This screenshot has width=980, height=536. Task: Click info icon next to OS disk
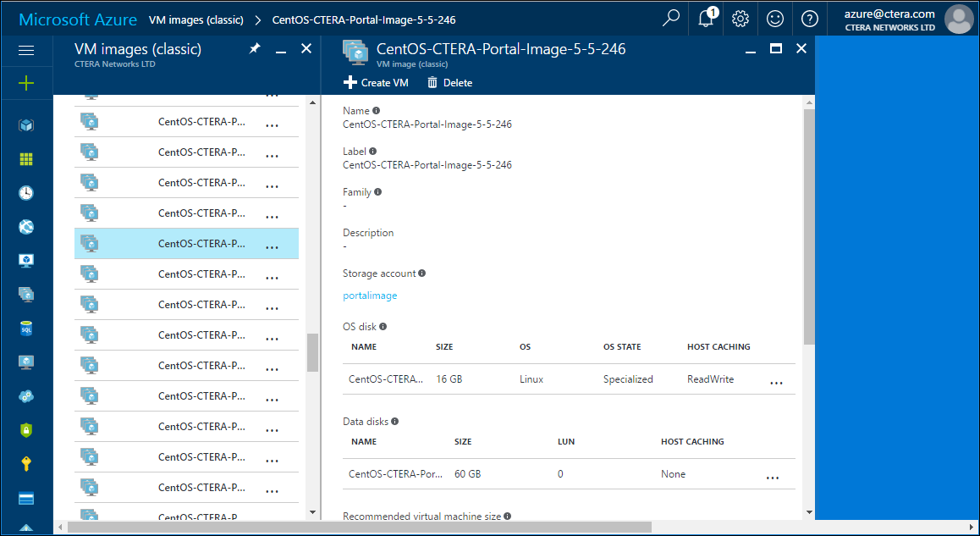[x=383, y=327]
